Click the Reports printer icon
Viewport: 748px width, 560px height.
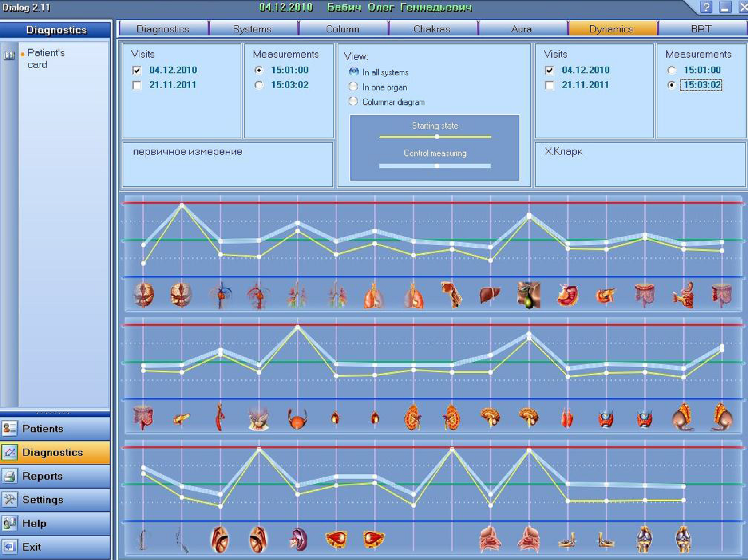(9, 476)
